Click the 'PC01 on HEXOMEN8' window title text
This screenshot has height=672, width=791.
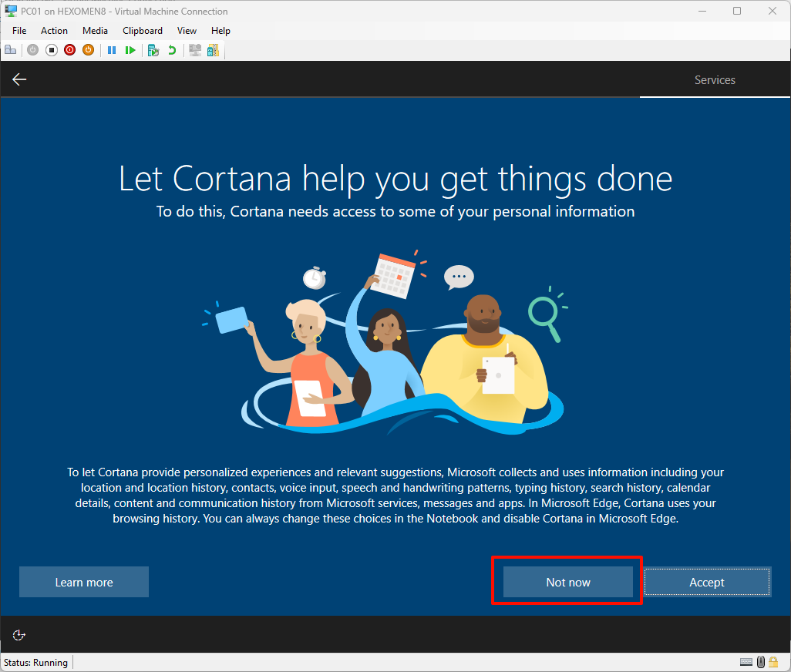point(124,11)
